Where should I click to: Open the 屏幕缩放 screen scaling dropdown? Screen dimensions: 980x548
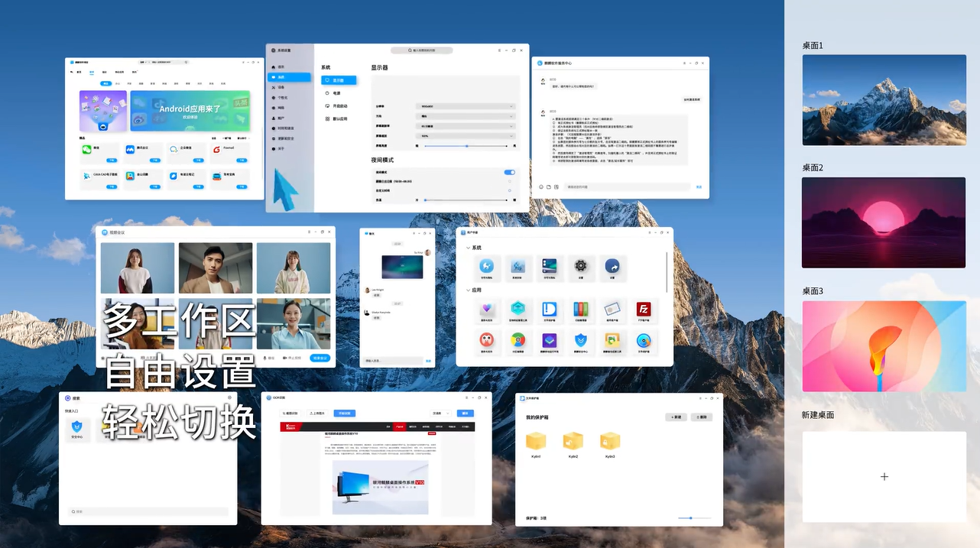466,136
